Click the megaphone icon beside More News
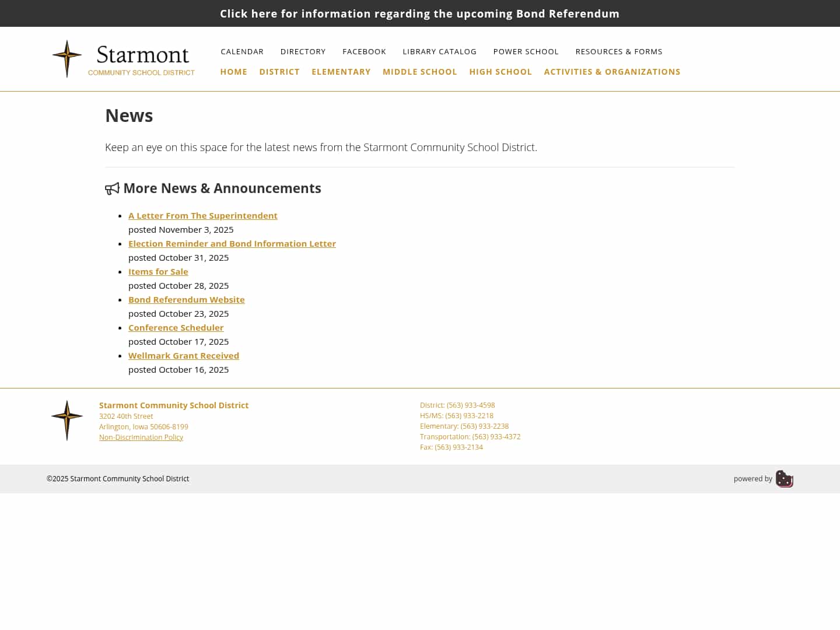 click(111, 188)
